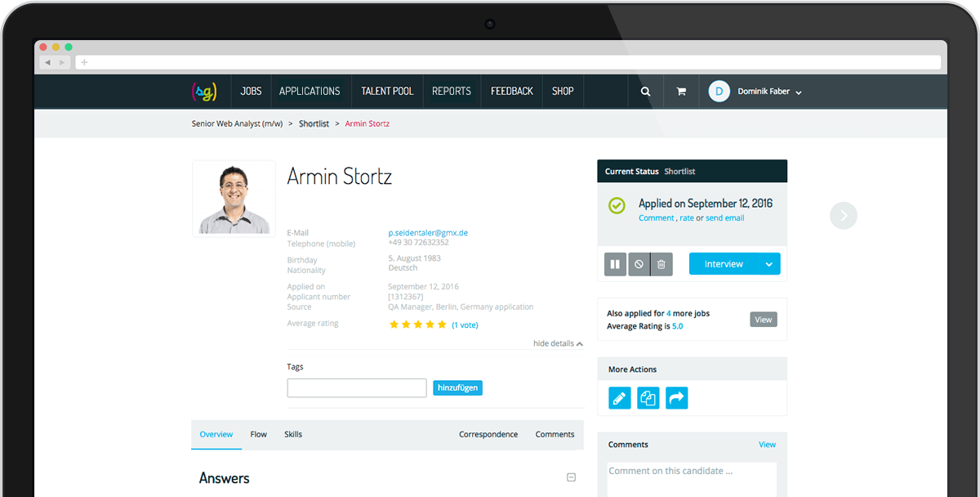
Task: Click the hinzufügen button to add a tag
Action: click(x=457, y=387)
